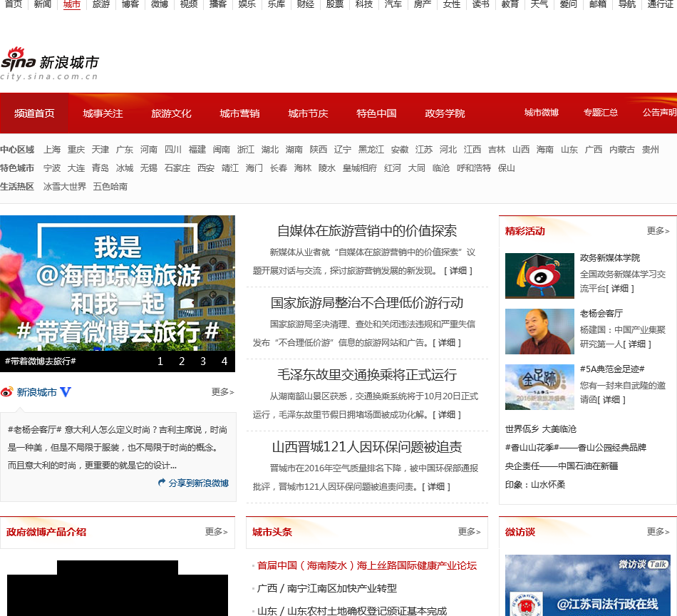This screenshot has height=616, width=677.
Task: Click 详细 after 营销发展的新发现
Action: tap(458, 271)
